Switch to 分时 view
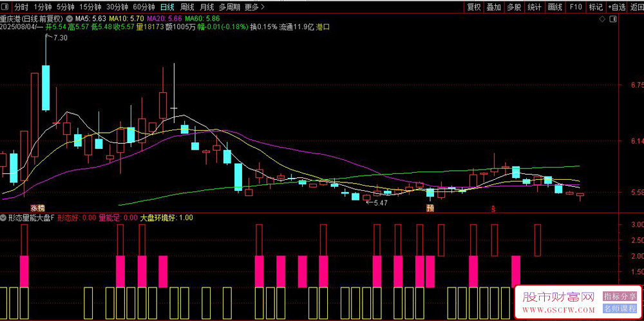 (x=21, y=7)
